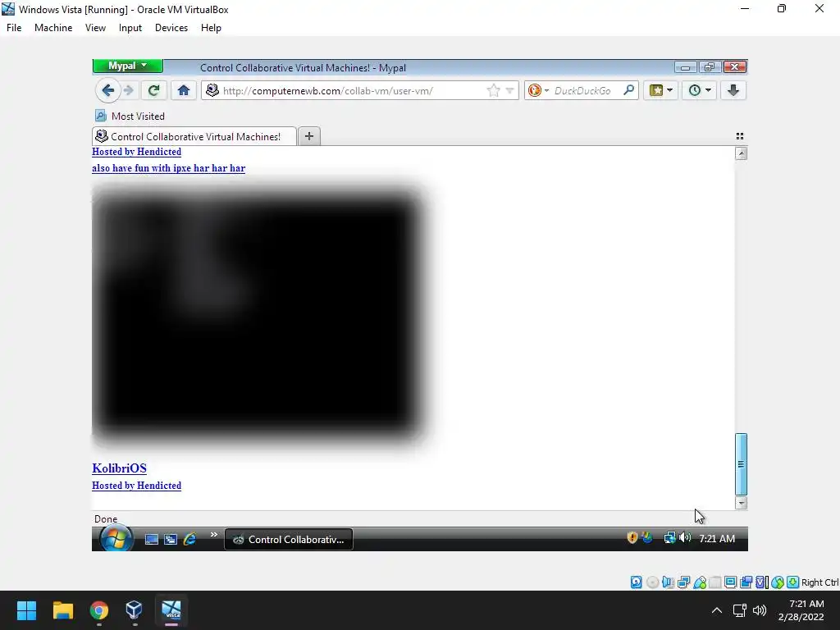Screen dimensions: 840x630
Task: Open the KolibriOS link
Action: [120, 468]
